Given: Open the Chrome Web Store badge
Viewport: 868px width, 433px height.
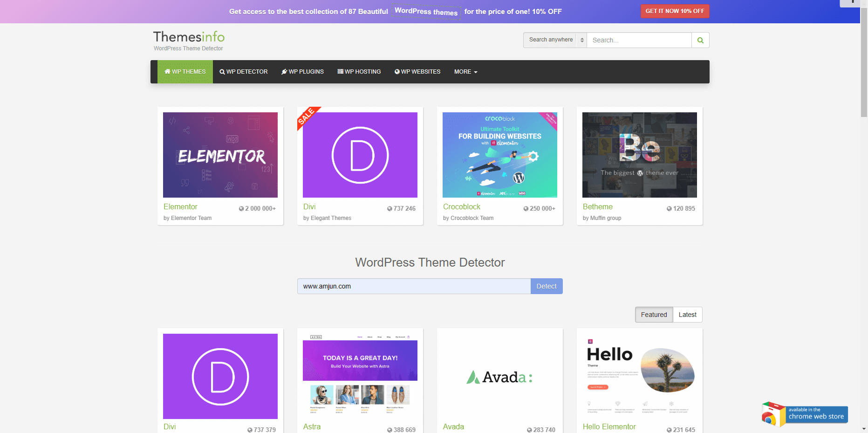Looking at the screenshot, I should click(x=805, y=414).
